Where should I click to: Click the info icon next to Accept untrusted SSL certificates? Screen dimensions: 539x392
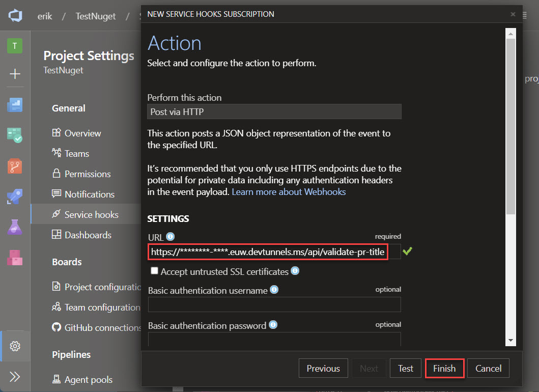[x=295, y=271]
